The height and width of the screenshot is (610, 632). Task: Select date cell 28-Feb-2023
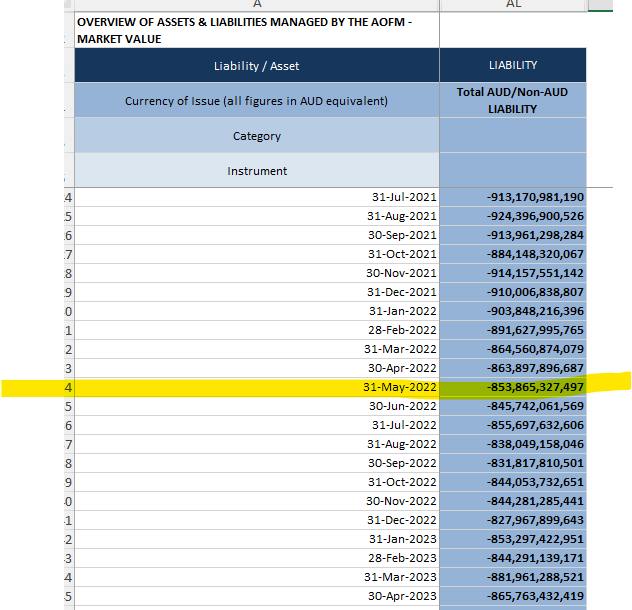257,558
